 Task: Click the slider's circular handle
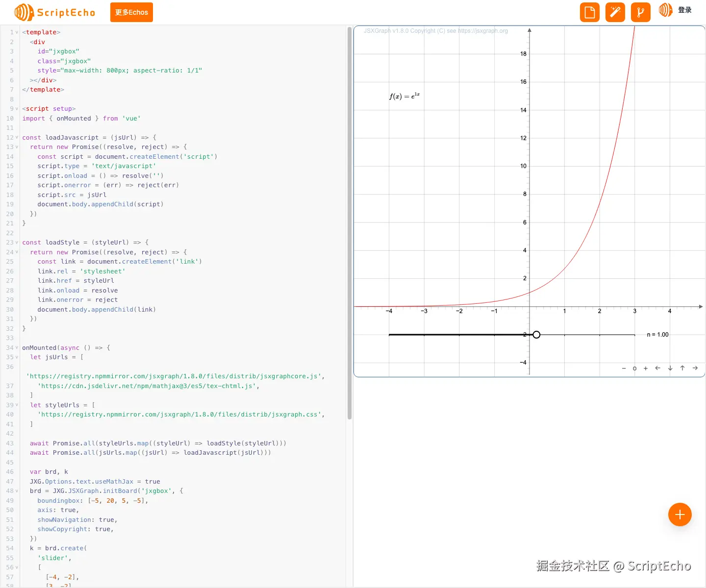tap(536, 335)
